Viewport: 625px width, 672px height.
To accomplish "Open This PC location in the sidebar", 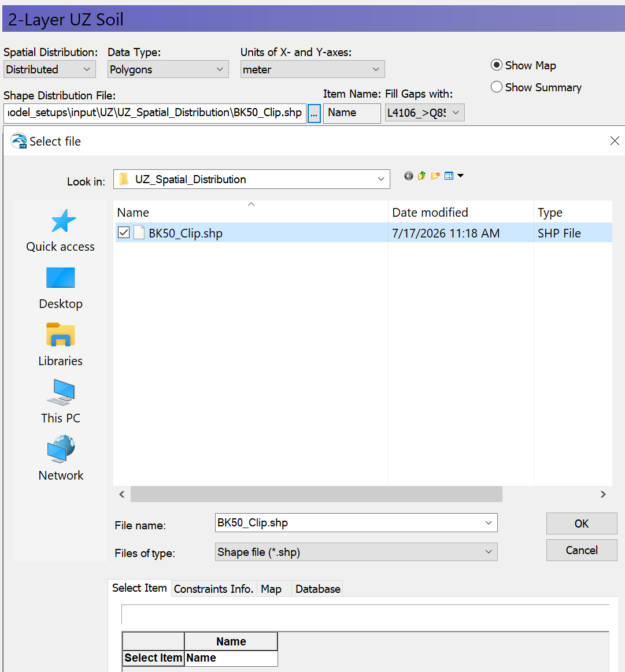I will (61, 402).
